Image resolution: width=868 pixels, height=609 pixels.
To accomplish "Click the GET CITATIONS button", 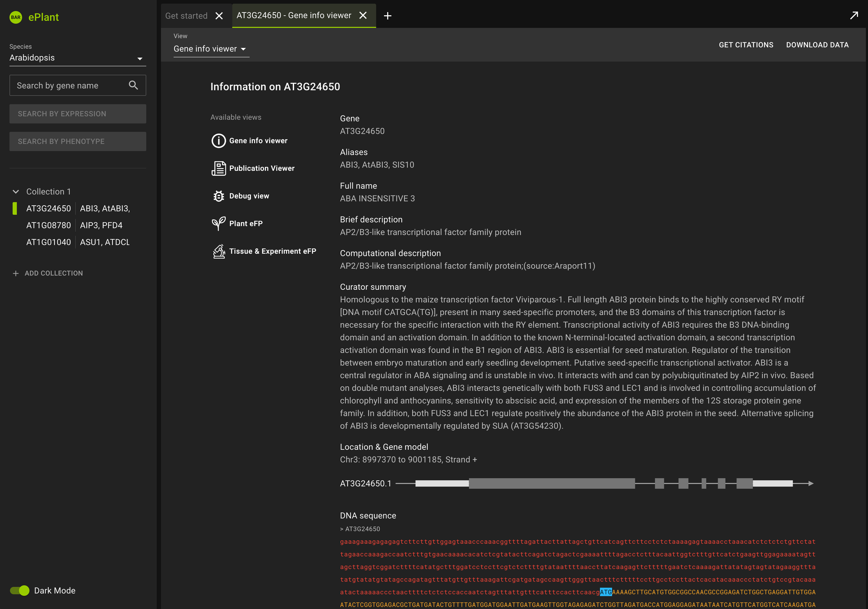I will click(746, 45).
